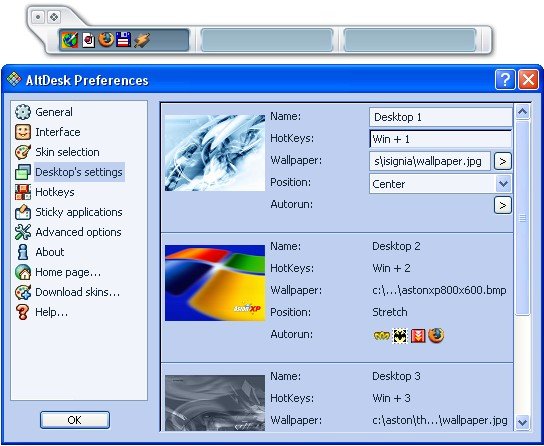Screen dimensions: 544x446
Task: Click the Sticky applications icon
Action: tap(23, 212)
